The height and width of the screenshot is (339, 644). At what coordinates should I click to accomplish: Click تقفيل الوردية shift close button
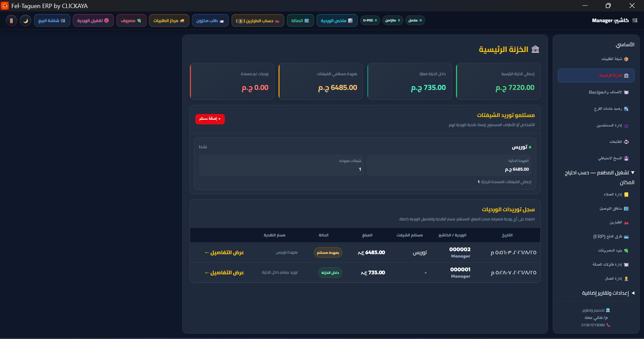(x=93, y=20)
